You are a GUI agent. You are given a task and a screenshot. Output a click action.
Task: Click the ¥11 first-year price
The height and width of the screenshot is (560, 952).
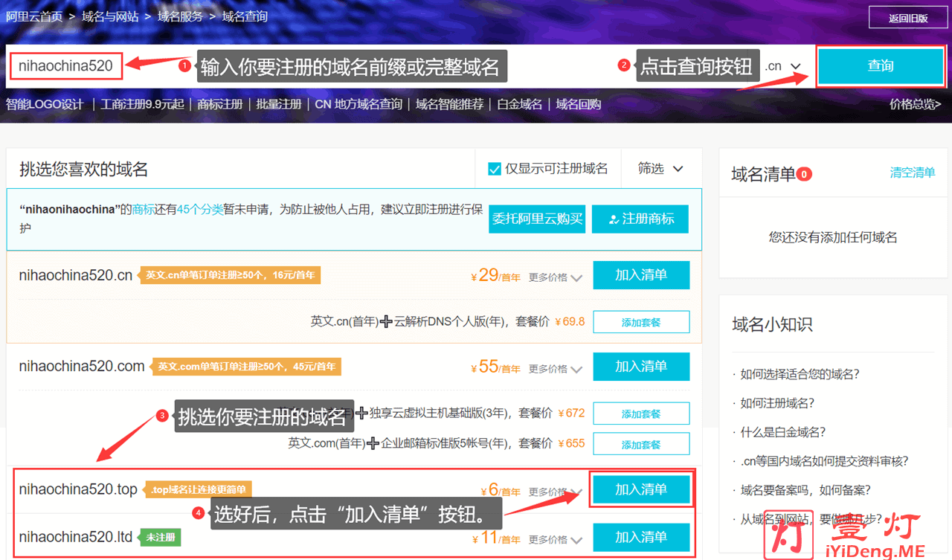[x=497, y=538]
